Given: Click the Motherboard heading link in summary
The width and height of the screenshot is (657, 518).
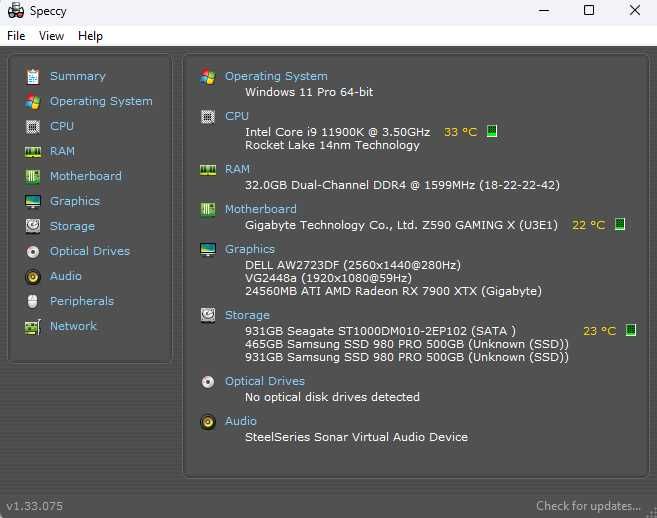Looking at the screenshot, I should pyautogui.click(x=261, y=209).
